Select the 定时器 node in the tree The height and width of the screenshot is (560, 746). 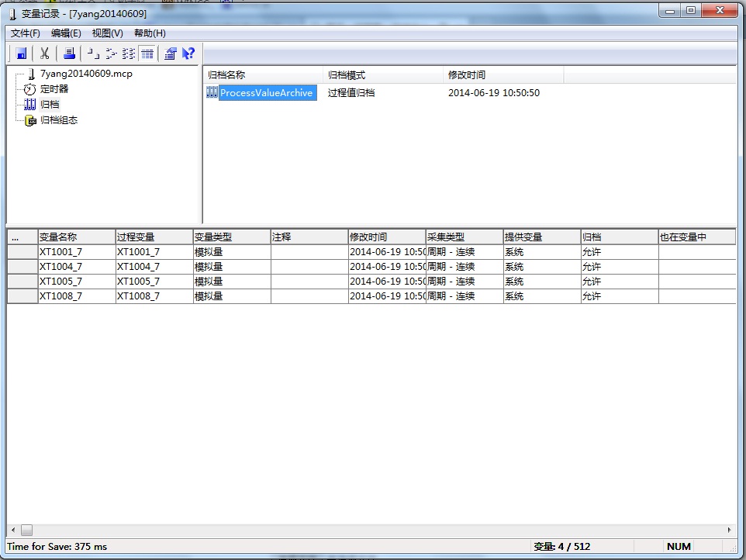click(54, 89)
